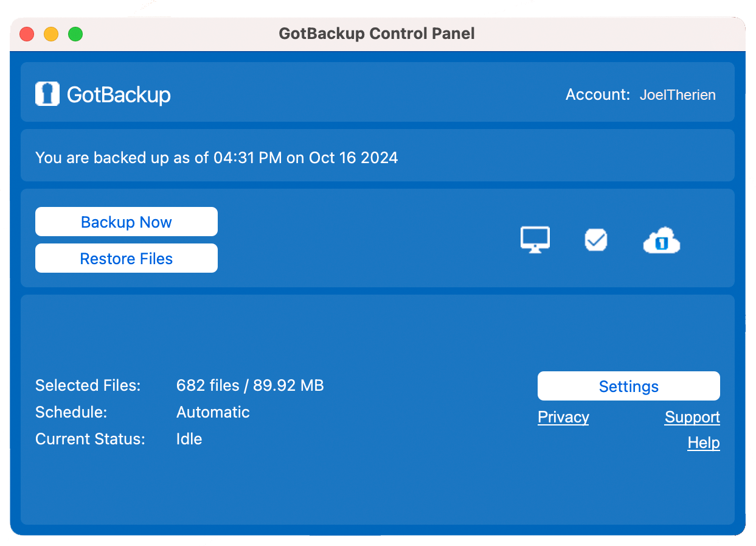Click the 'Account:' label
Screen dimensions: 756x546
tap(598, 94)
